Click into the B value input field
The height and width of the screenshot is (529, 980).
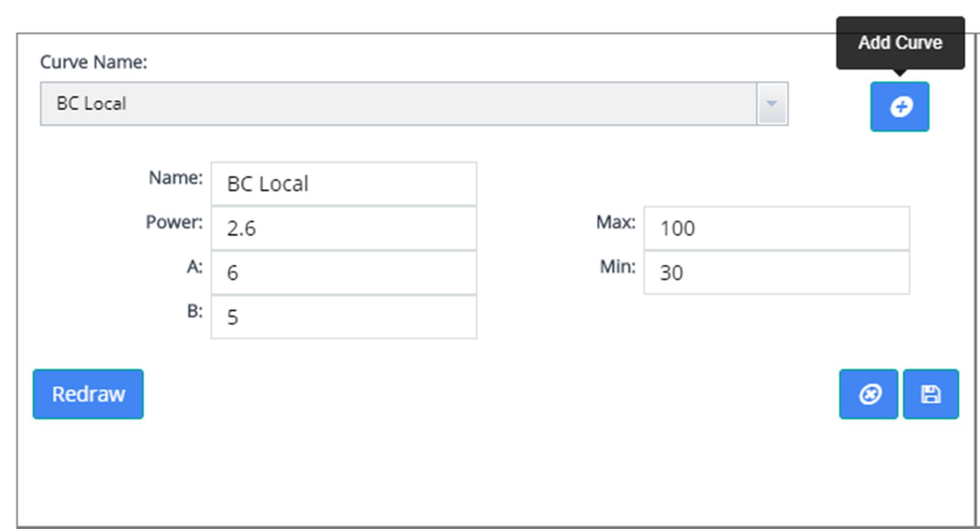pos(343,317)
